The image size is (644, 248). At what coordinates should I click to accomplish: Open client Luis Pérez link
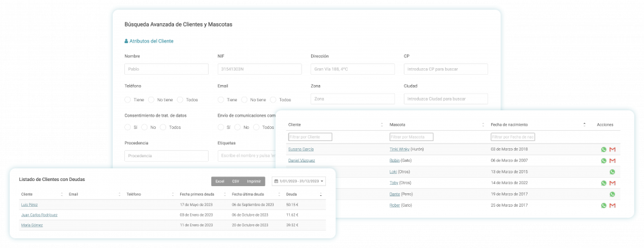tap(29, 204)
